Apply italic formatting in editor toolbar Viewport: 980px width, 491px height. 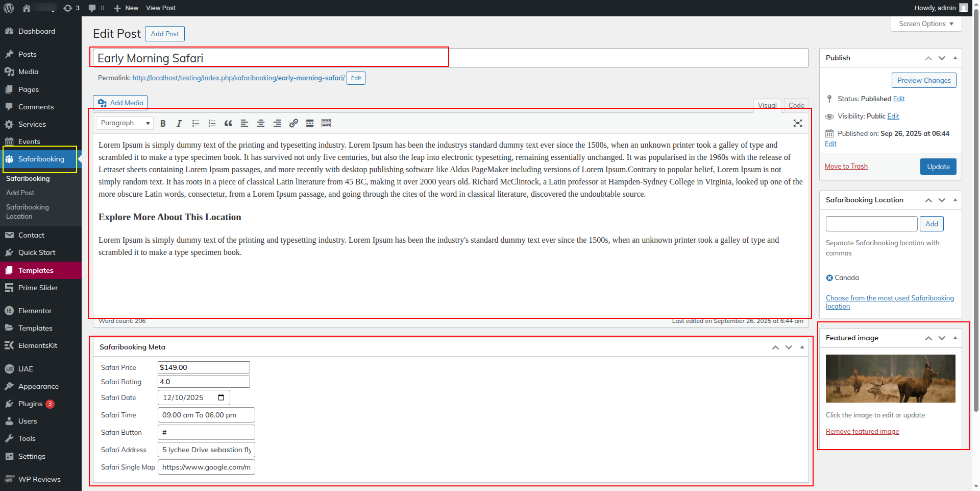tap(179, 123)
